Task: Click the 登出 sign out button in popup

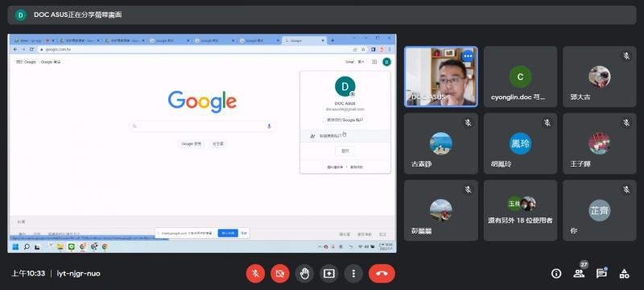Action: click(345, 151)
